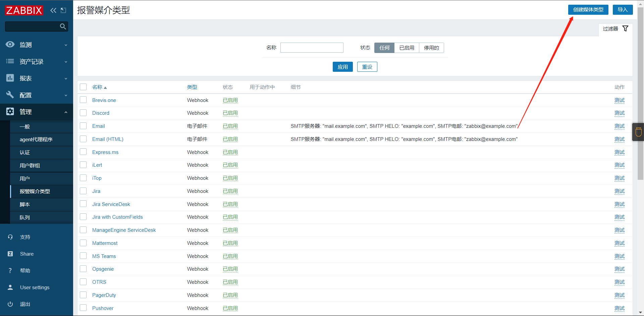Check the iTop row checkbox
The height and width of the screenshot is (316, 644).
click(x=83, y=178)
